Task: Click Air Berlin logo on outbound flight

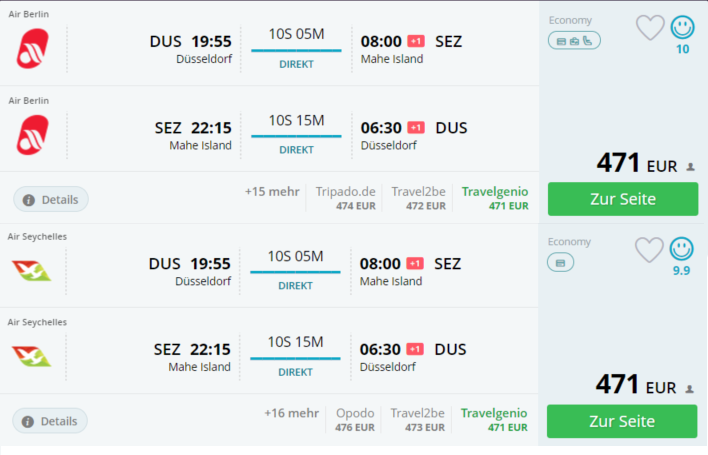Action: pos(33,48)
